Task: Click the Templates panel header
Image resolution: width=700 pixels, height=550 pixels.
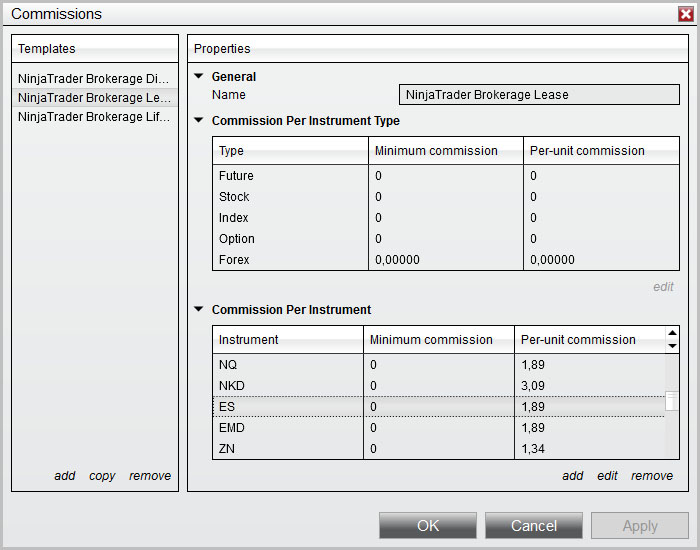Action: (x=95, y=48)
